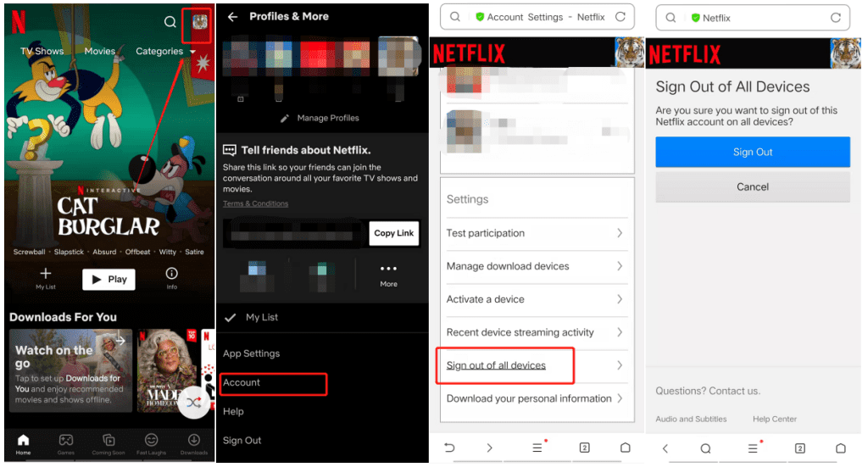Image resolution: width=868 pixels, height=467 pixels.
Task: Open the Coming Soon tab
Action: point(108,444)
